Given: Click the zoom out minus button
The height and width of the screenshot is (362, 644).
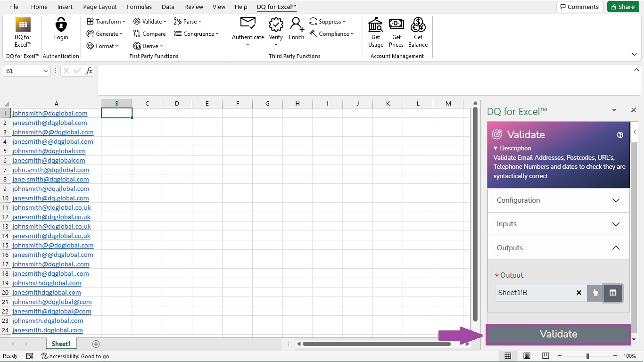Looking at the screenshot, I should [560, 356].
